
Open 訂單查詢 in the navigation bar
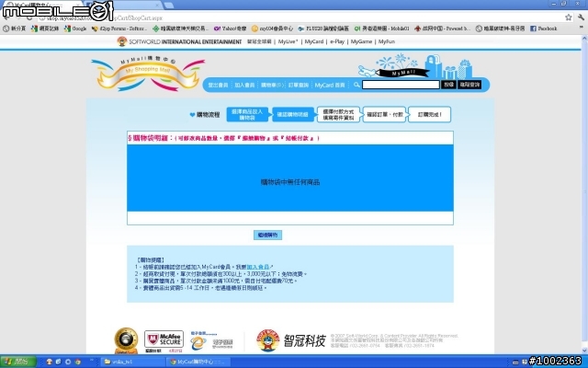(x=299, y=86)
